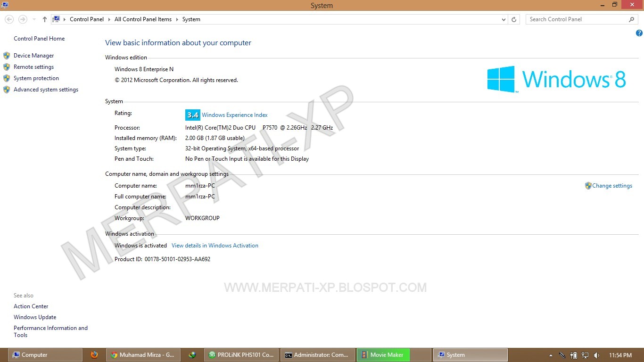Open Performance Information and Tools
644x362 pixels.
[x=50, y=331]
